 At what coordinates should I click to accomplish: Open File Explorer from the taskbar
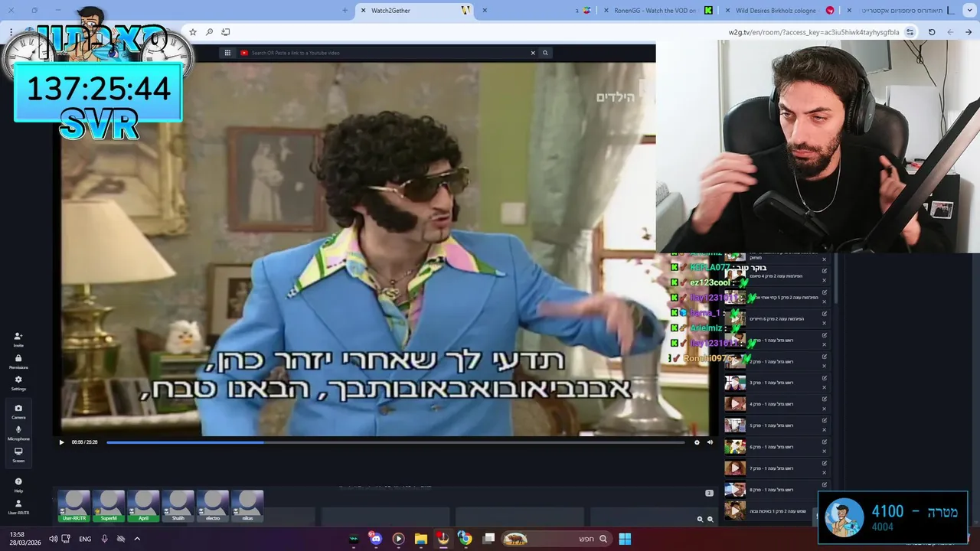pyautogui.click(x=421, y=539)
